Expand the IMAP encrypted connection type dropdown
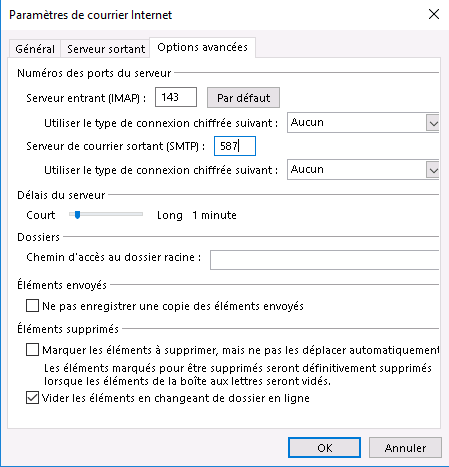The height and width of the screenshot is (467, 449). pos(363,123)
